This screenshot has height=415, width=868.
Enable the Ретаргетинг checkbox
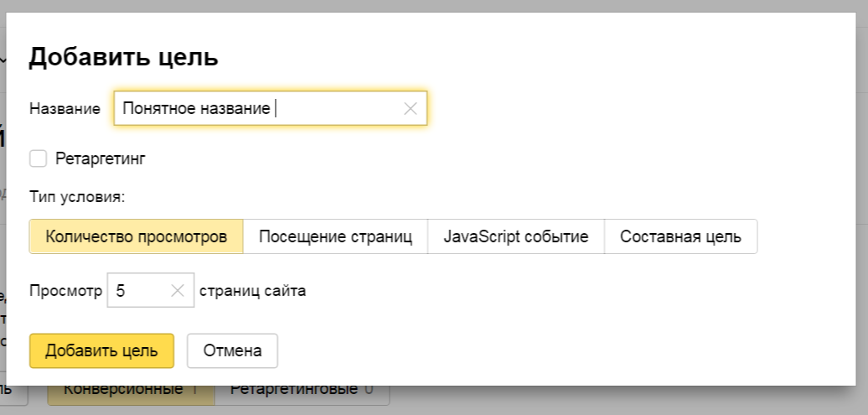[x=38, y=158]
